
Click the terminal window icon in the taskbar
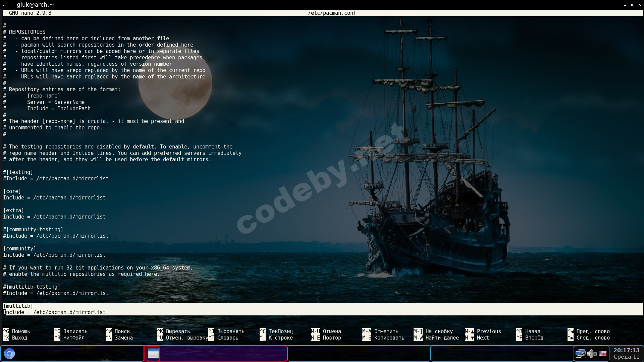pos(153,354)
